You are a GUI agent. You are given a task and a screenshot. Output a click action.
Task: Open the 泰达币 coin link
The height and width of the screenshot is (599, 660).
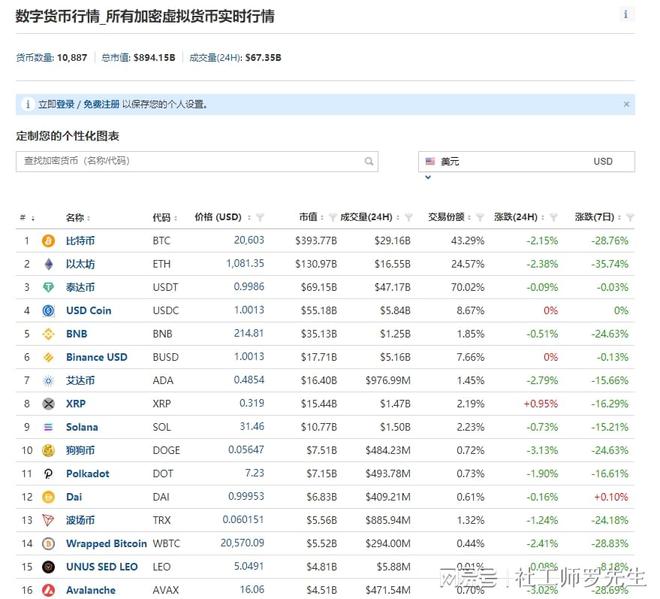point(80,288)
